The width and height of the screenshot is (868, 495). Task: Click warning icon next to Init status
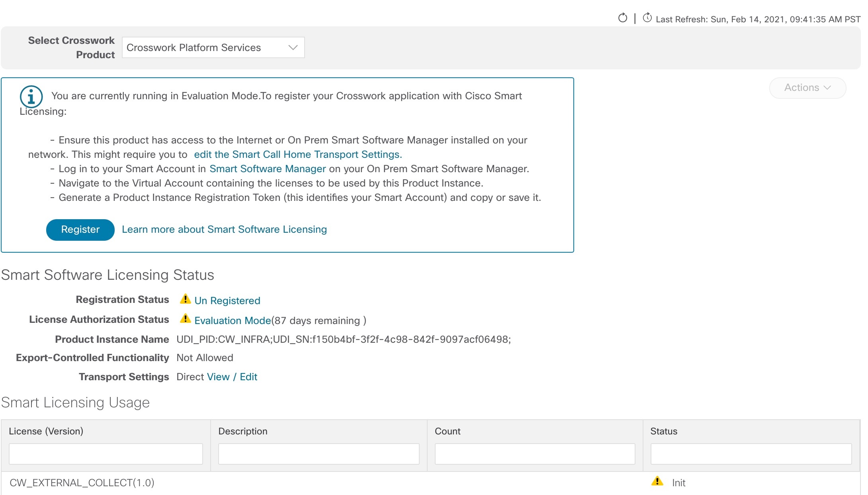(x=657, y=481)
